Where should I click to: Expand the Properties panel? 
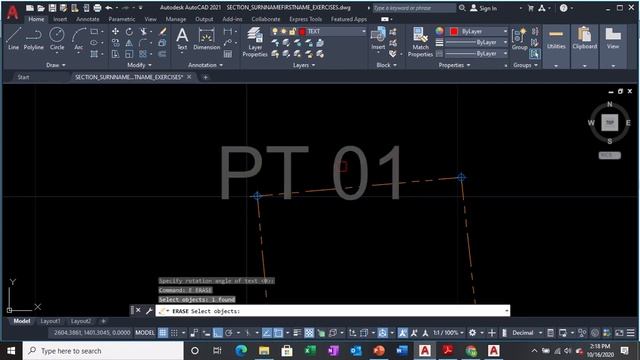coord(454,65)
